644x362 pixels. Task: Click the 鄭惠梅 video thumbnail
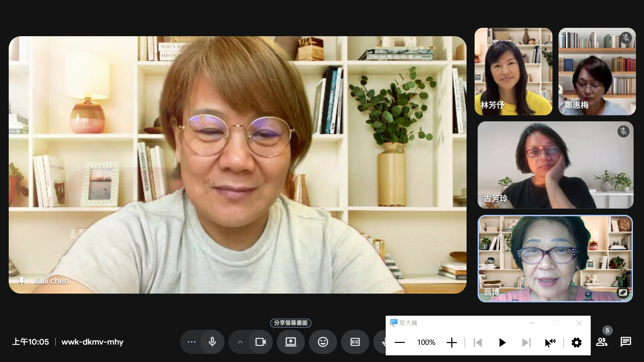597,71
